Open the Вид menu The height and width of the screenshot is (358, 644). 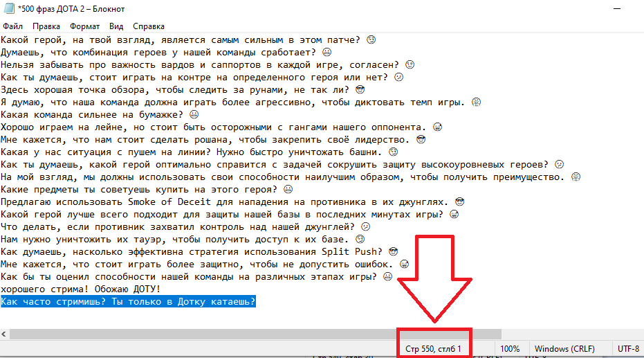(x=116, y=26)
